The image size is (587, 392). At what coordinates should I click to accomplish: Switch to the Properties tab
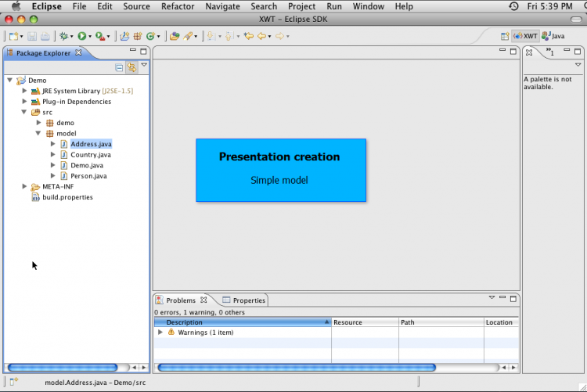[x=243, y=300]
